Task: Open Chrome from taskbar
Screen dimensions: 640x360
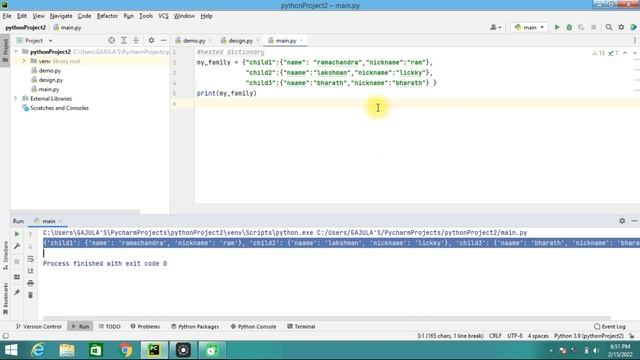Action: tap(126, 350)
